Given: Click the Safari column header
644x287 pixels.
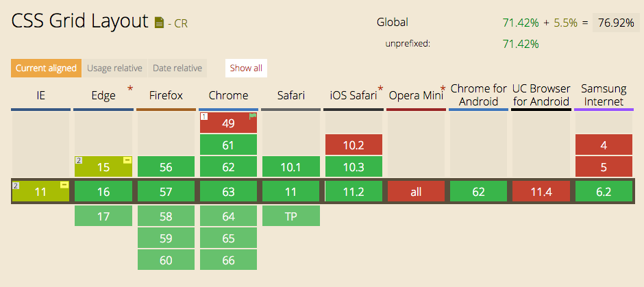Looking at the screenshot, I should 290,96.
